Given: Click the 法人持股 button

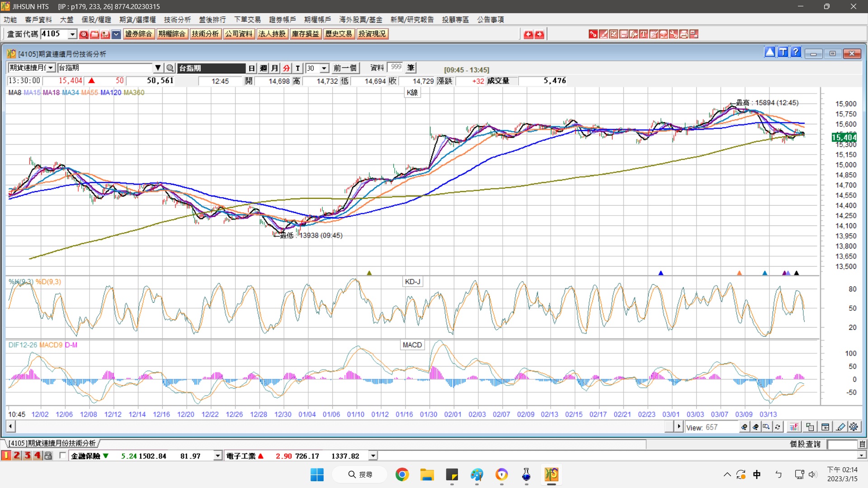Looking at the screenshot, I should (272, 34).
